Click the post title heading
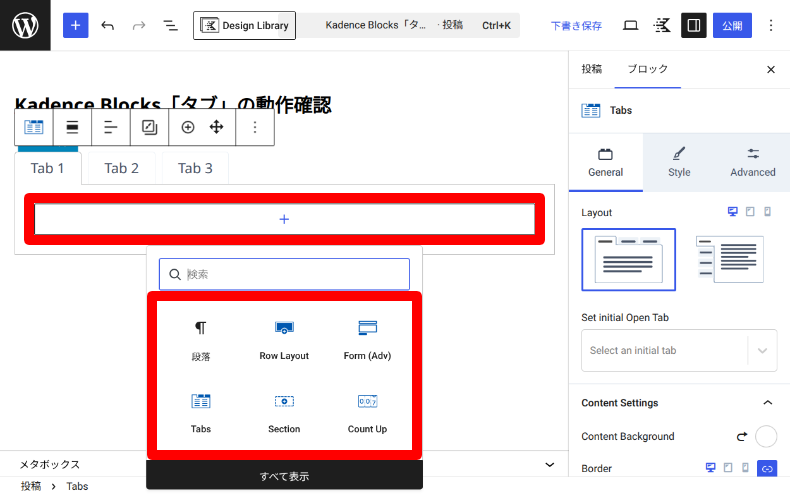The width and height of the screenshot is (790, 496). (x=173, y=104)
